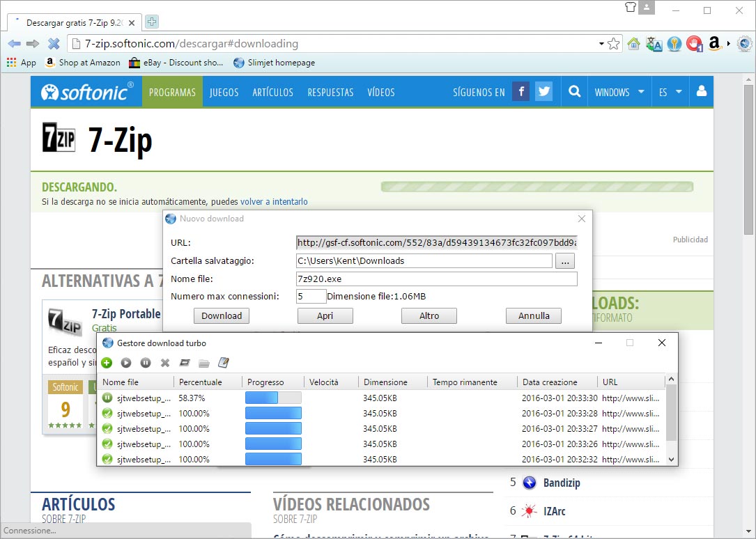756x539 pixels.
Task: Click the Softonic search magnifier icon
Action: tap(574, 91)
